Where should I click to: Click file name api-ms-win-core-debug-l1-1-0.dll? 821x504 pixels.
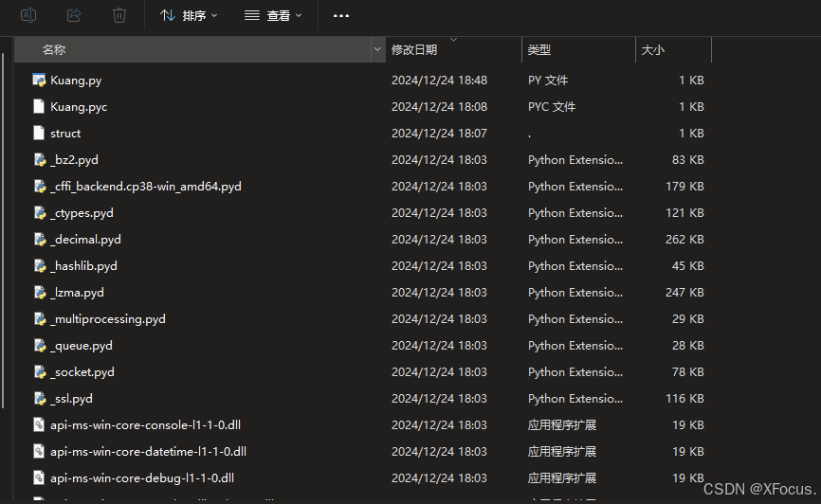(142, 478)
